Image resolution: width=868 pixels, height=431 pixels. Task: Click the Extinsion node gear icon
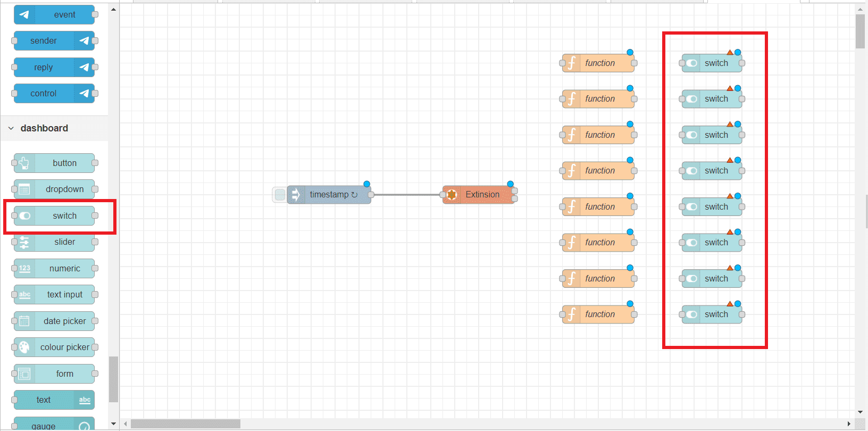pos(452,195)
